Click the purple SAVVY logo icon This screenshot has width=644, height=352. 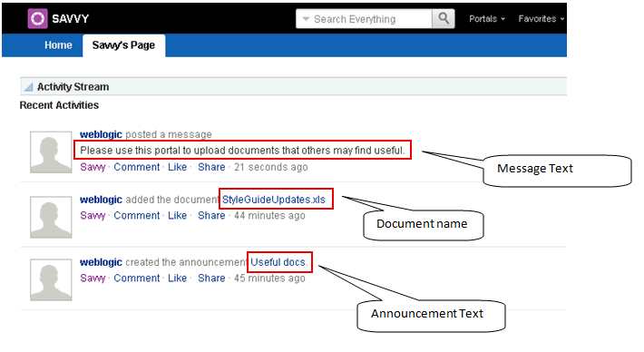[37, 18]
